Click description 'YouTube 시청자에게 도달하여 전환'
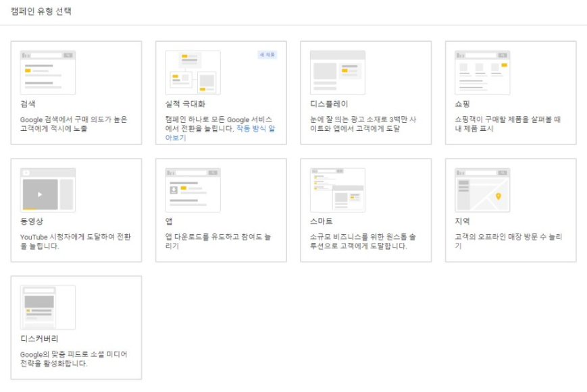 click(x=76, y=237)
